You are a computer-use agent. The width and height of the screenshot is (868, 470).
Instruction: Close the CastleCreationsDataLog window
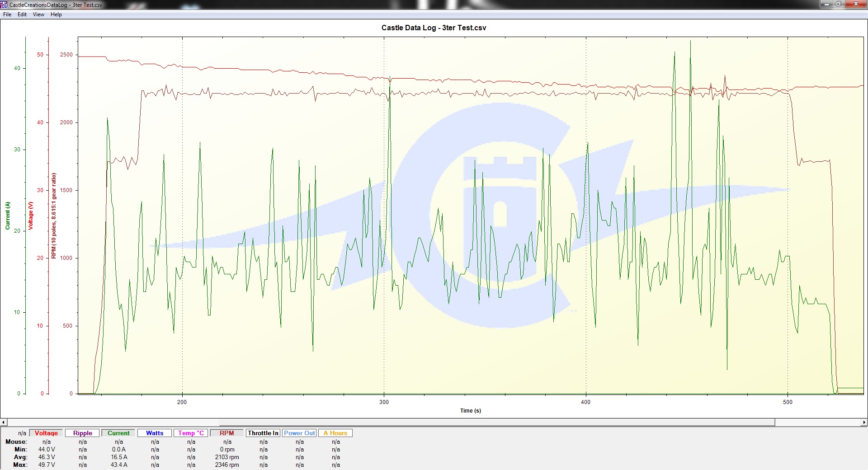point(855,4)
